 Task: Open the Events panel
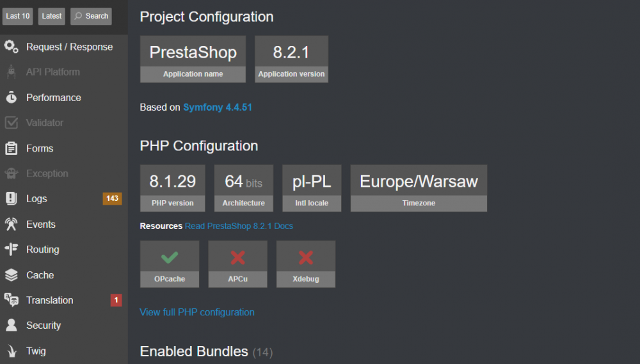coord(63,224)
